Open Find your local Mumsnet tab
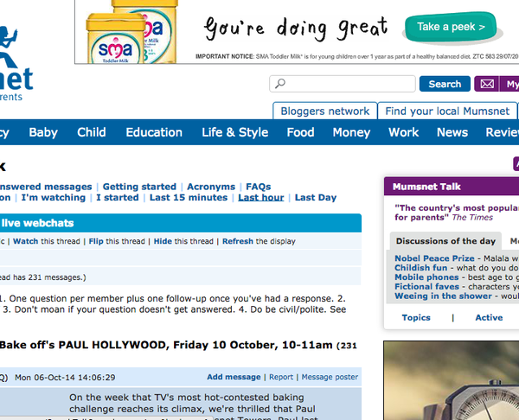Image resolution: width=519 pixels, height=420 pixels. pyautogui.click(x=447, y=111)
